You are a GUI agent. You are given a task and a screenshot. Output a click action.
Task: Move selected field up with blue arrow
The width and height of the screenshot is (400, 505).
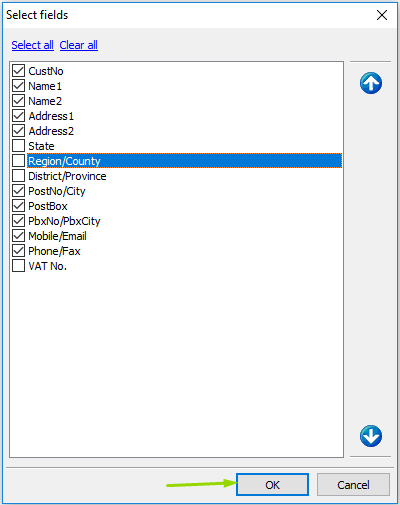point(371,83)
